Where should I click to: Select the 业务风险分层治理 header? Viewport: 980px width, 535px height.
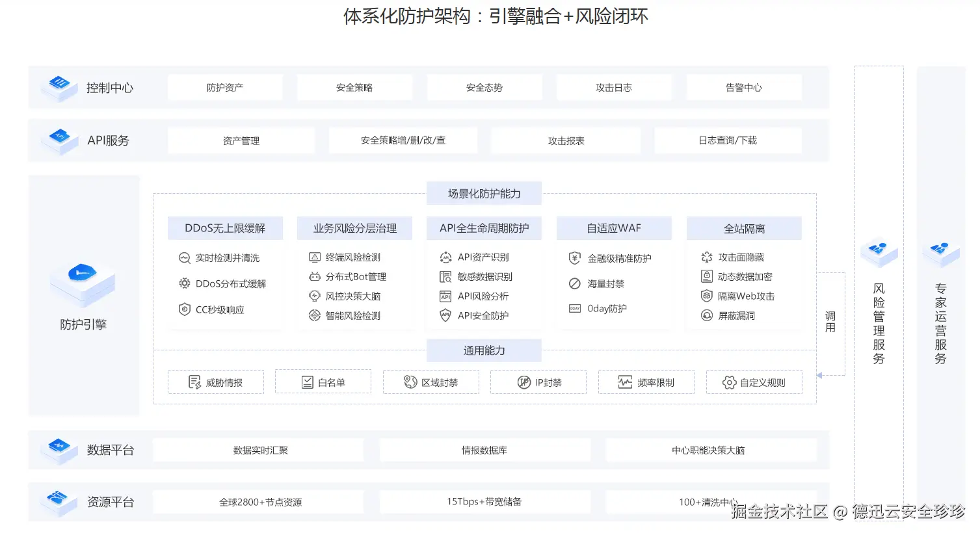[x=354, y=228]
